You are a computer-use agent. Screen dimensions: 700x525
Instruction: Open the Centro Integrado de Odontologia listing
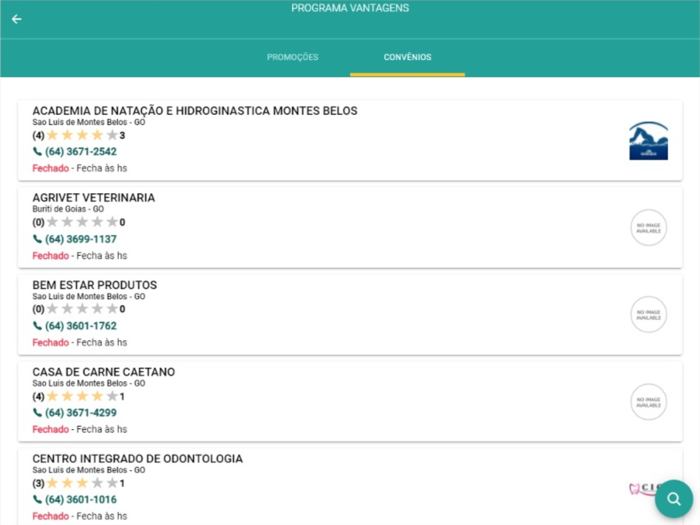pyautogui.click(x=350, y=487)
